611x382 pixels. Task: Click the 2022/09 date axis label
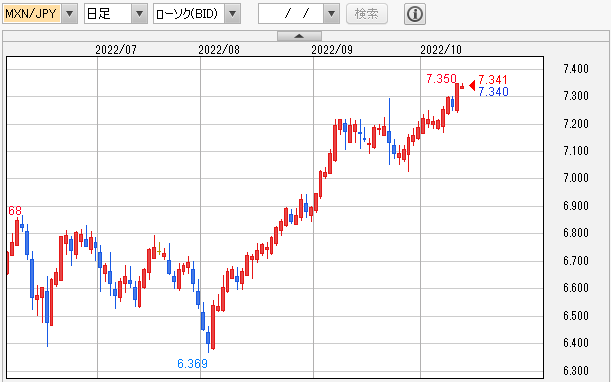332,50
